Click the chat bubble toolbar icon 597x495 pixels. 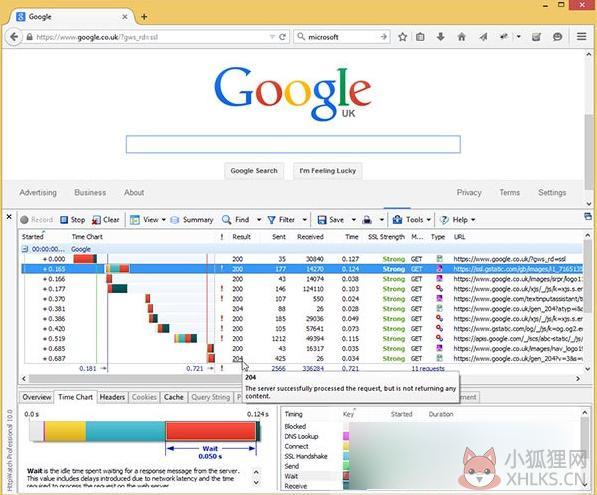(x=557, y=37)
